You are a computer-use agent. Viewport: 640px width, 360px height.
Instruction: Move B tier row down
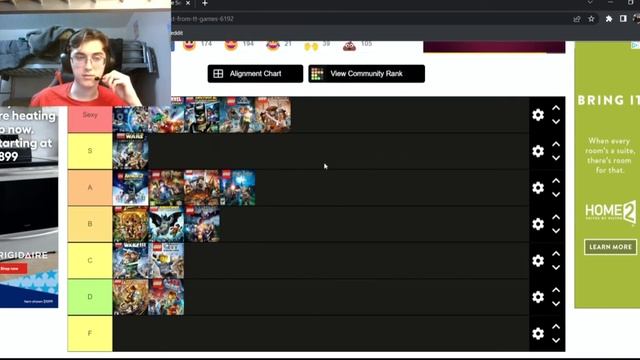(x=556, y=231)
